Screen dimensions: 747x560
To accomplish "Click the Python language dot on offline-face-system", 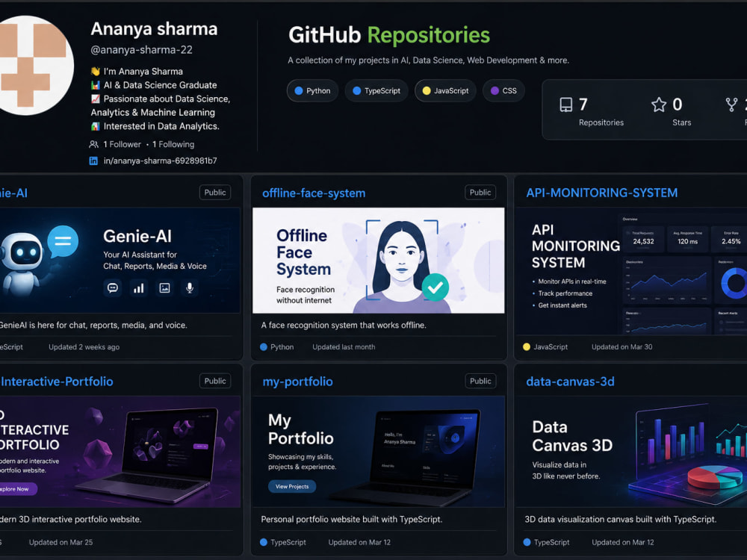I will coord(264,347).
